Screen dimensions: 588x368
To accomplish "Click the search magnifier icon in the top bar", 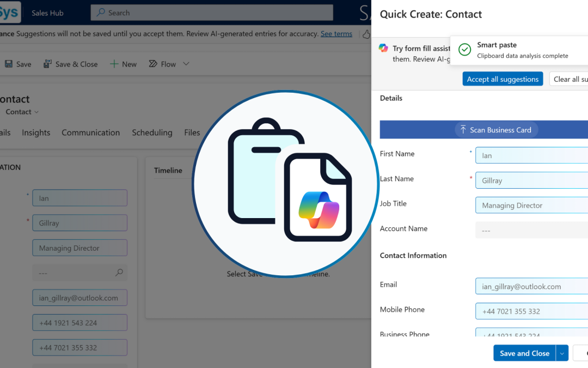I will point(101,13).
